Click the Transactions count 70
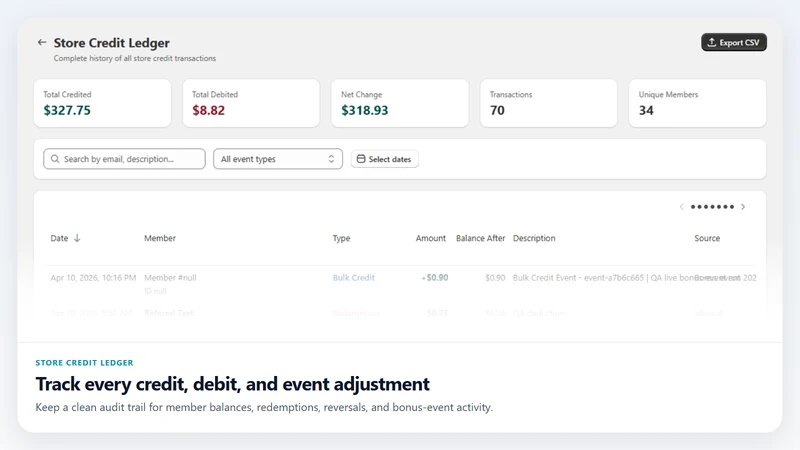The width and height of the screenshot is (800, 450). pos(497,110)
